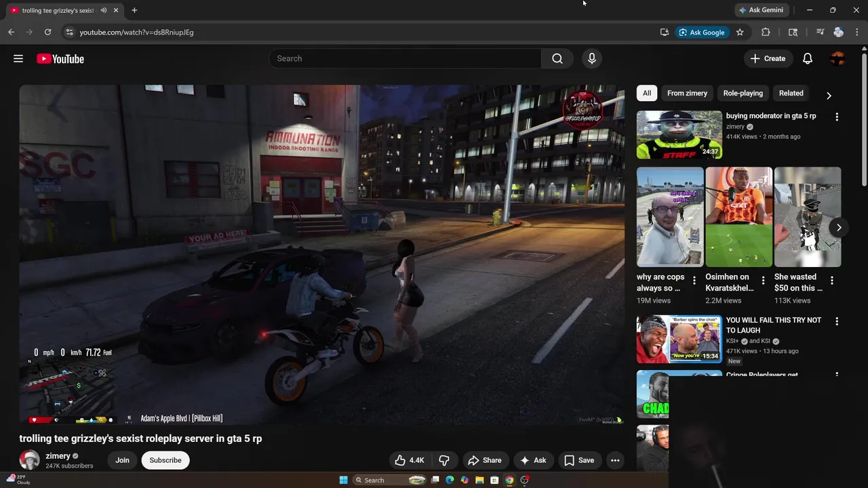The height and width of the screenshot is (488, 868).
Task: Open more actions below the video
Action: (615, 460)
